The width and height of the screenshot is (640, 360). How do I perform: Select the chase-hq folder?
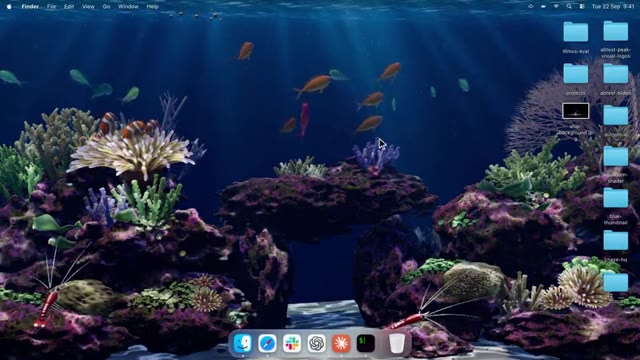pos(616,240)
